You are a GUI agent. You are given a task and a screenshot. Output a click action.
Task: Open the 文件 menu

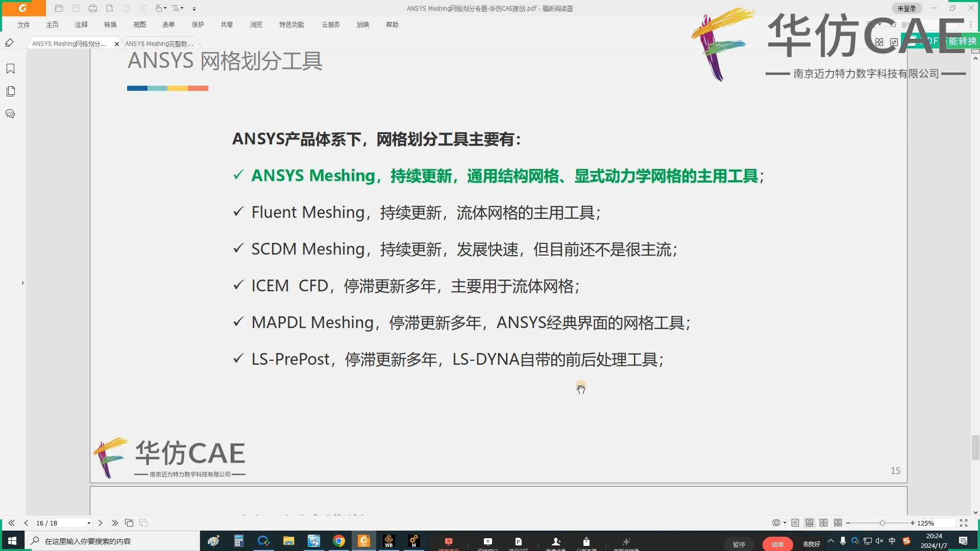23,24
